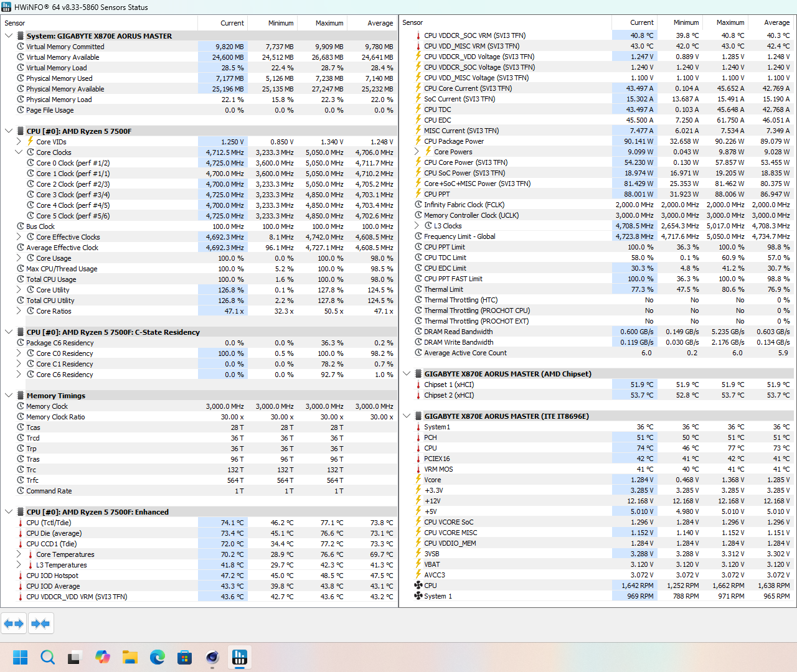Expand the Core C0 Residency row
The width and height of the screenshot is (797, 672).
(19, 353)
